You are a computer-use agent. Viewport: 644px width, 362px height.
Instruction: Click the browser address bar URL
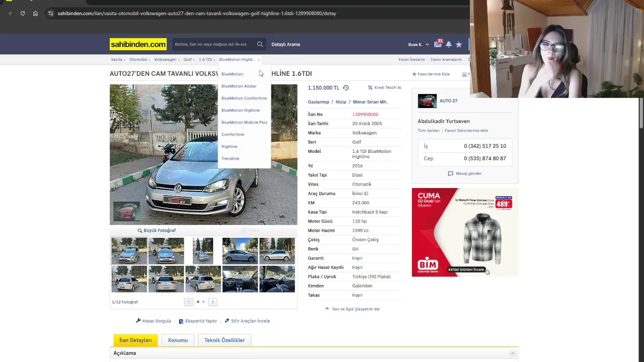[x=197, y=13]
